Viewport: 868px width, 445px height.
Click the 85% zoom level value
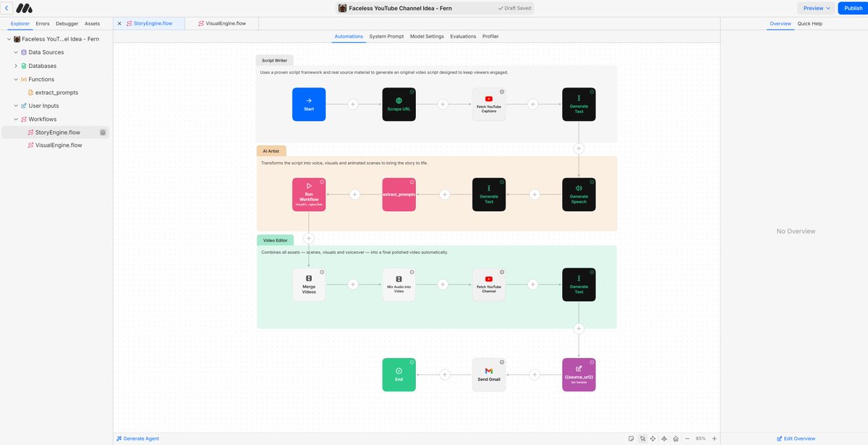tap(701, 438)
